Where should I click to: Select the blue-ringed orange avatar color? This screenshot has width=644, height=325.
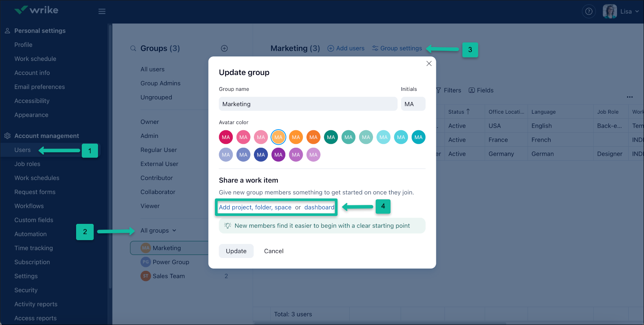point(278,137)
